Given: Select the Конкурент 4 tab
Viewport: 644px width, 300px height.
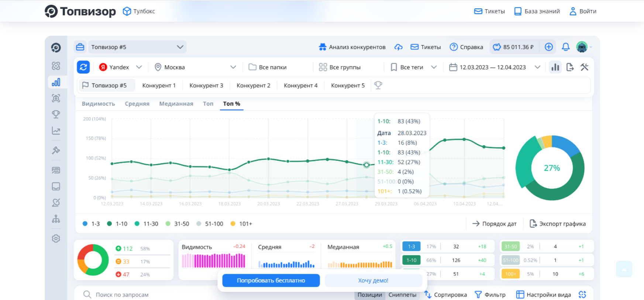Looking at the screenshot, I should click(301, 85).
